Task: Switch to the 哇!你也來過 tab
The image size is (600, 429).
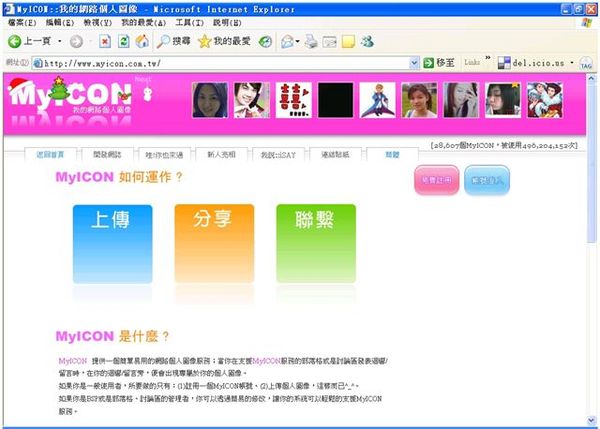Action: click(x=164, y=155)
